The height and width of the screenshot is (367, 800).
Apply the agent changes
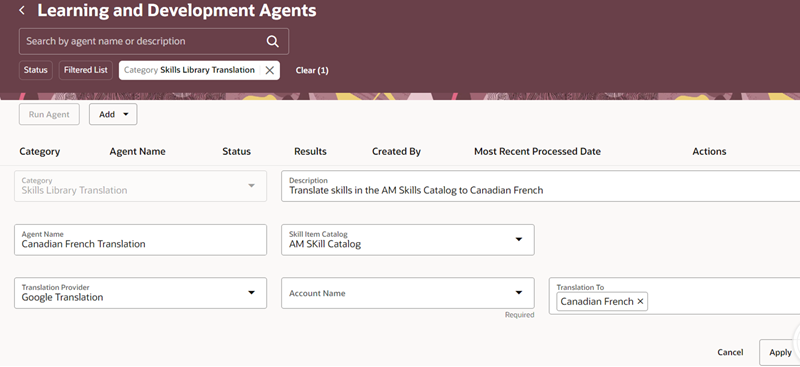coord(780,352)
